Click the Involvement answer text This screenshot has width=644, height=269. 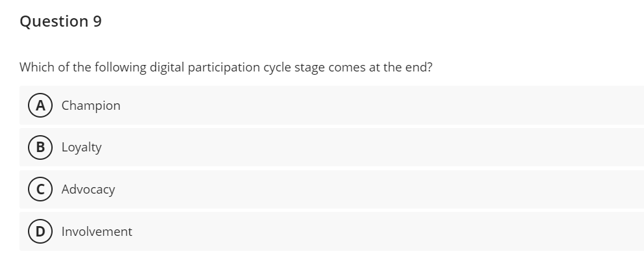point(97,231)
